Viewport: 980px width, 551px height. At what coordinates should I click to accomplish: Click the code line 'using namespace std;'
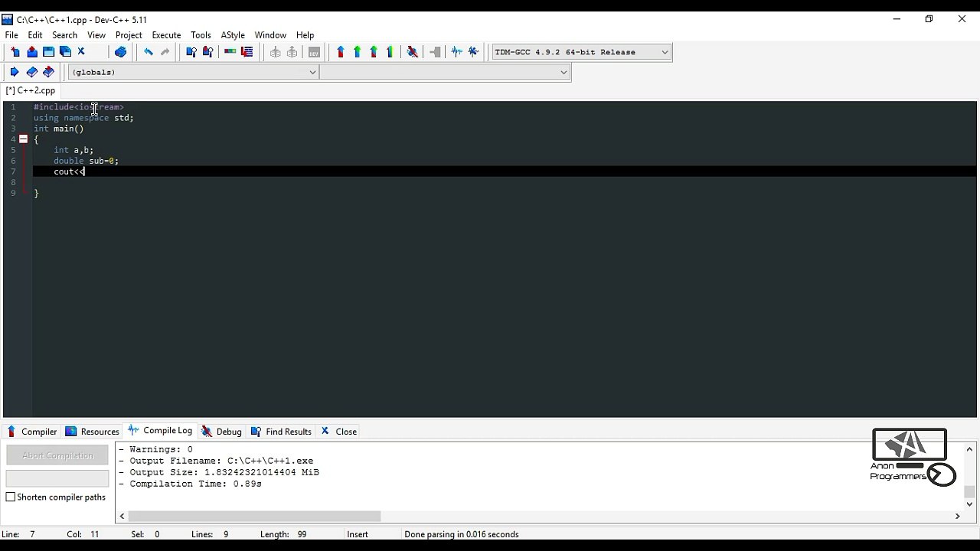click(83, 118)
